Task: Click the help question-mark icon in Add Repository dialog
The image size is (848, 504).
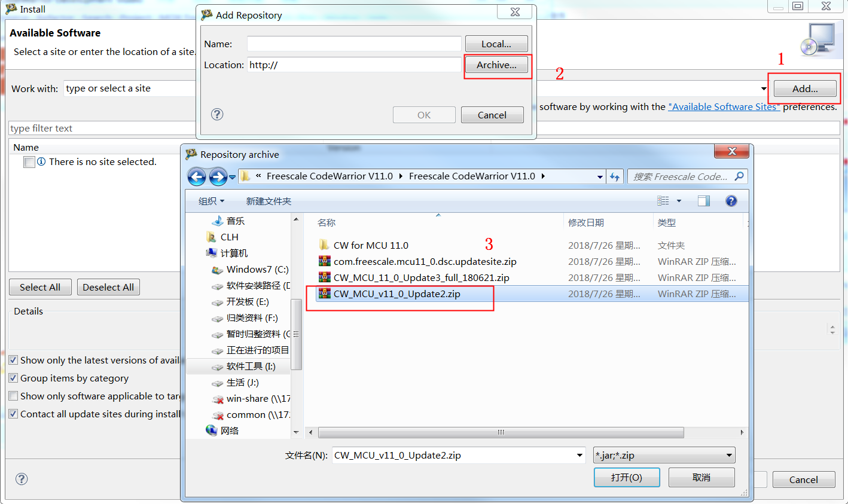Action: (217, 114)
